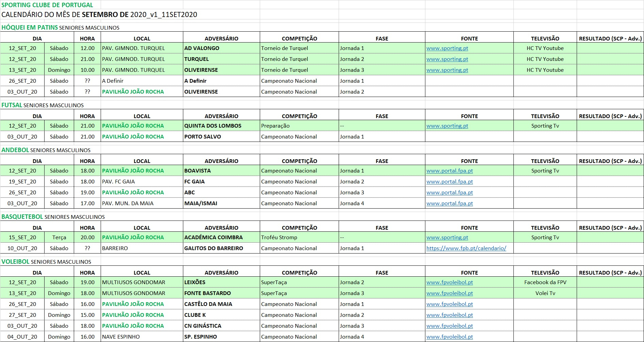This screenshot has height=342, width=644.
Task: Open www.portal.fpa.pt link in BOAVISTA row
Action: 450,171
